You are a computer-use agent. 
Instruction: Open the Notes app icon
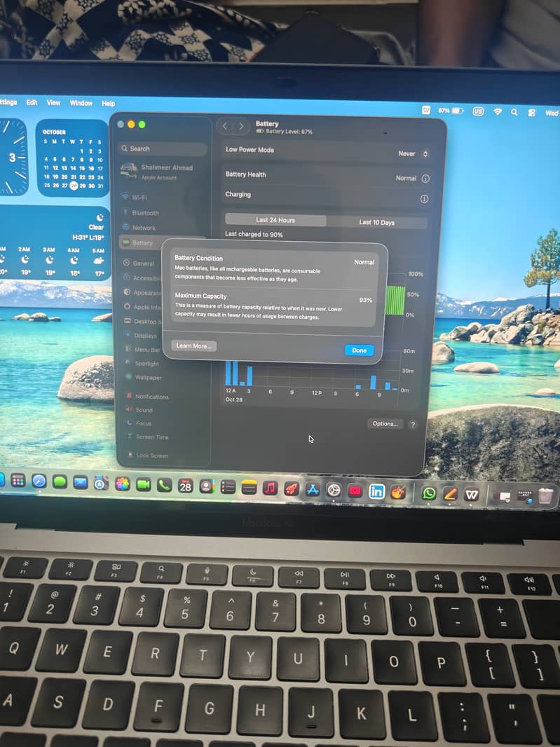[x=249, y=487]
